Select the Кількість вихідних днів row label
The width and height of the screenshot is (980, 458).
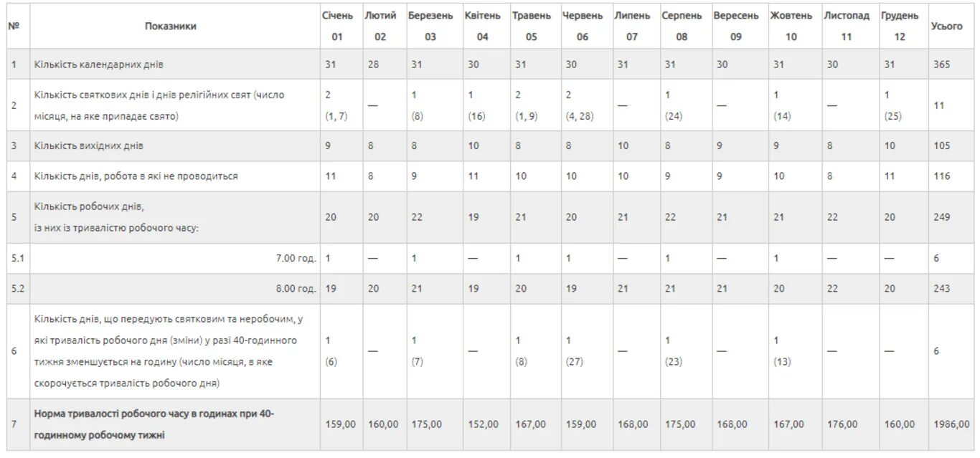(x=89, y=145)
